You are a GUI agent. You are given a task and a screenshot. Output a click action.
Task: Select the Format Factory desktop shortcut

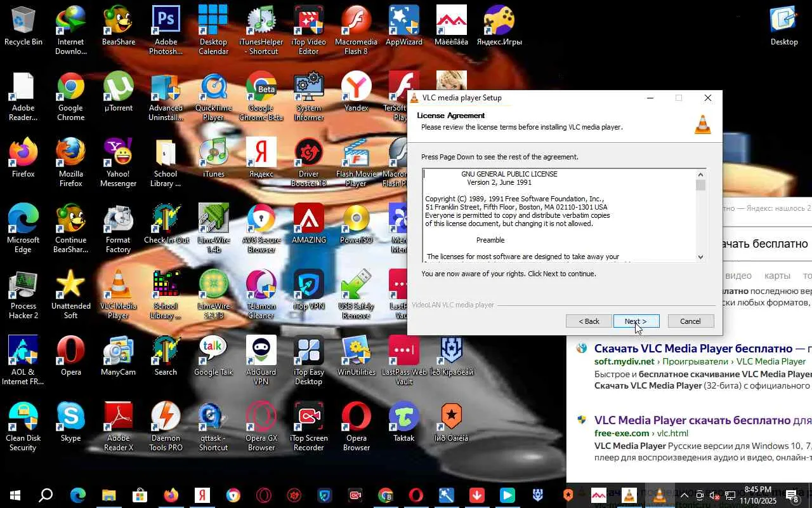(x=119, y=229)
